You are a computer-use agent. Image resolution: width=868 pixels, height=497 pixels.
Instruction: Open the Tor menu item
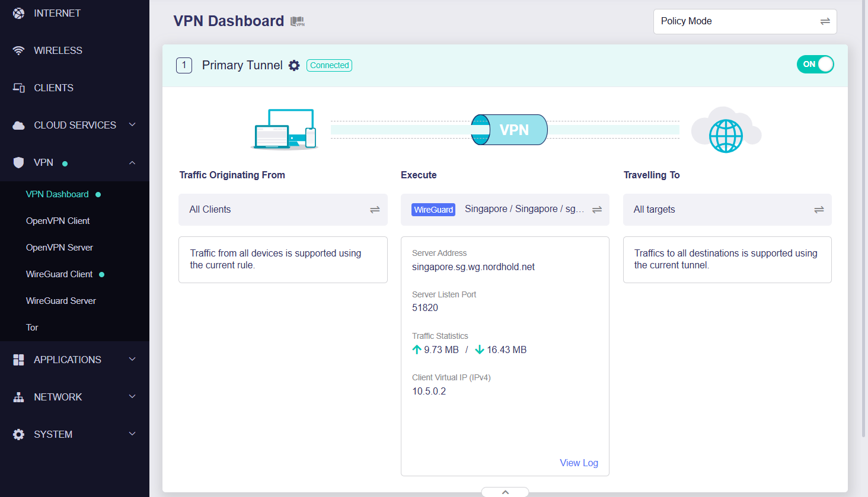coord(32,328)
